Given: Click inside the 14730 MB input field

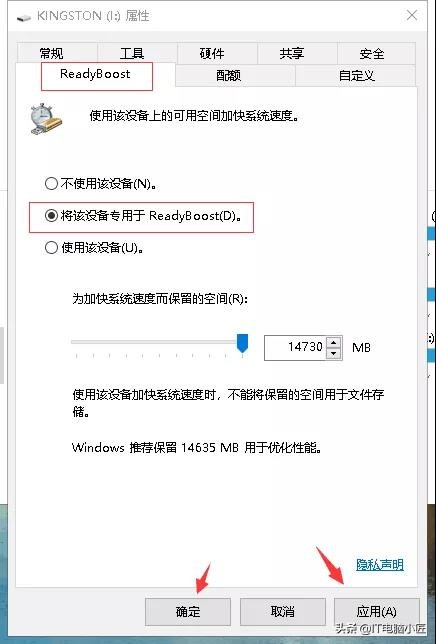Looking at the screenshot, I should click(296, 347).
